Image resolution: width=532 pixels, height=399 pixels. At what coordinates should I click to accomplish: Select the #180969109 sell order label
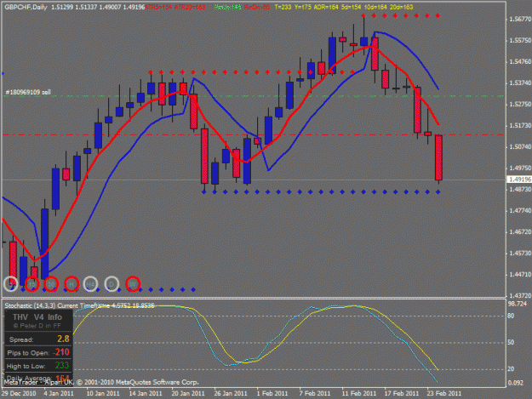(x=28, y=92)
